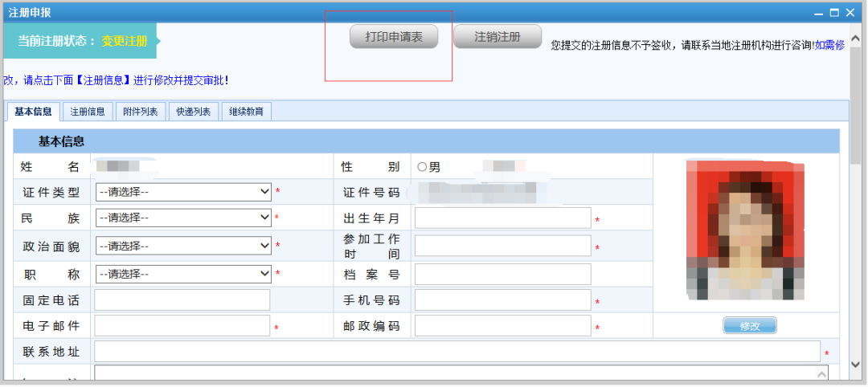Switch to the 注册信息 tab

coord(88,112)
